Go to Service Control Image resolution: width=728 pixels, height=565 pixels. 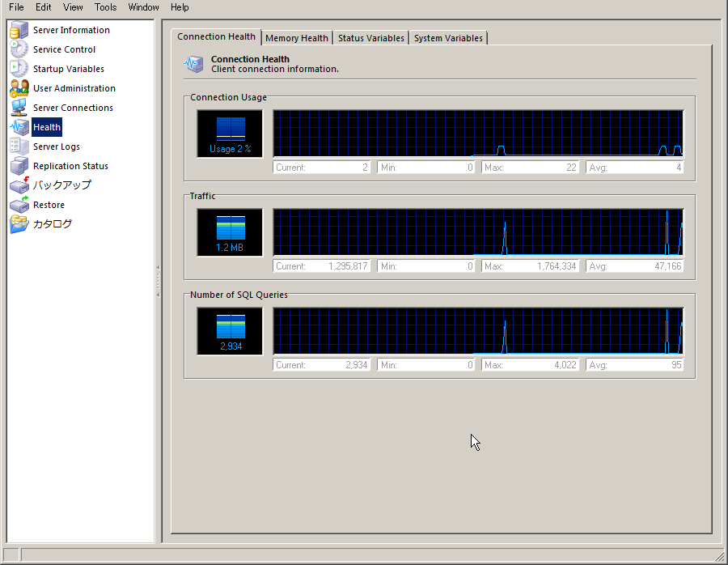point(64,49)
